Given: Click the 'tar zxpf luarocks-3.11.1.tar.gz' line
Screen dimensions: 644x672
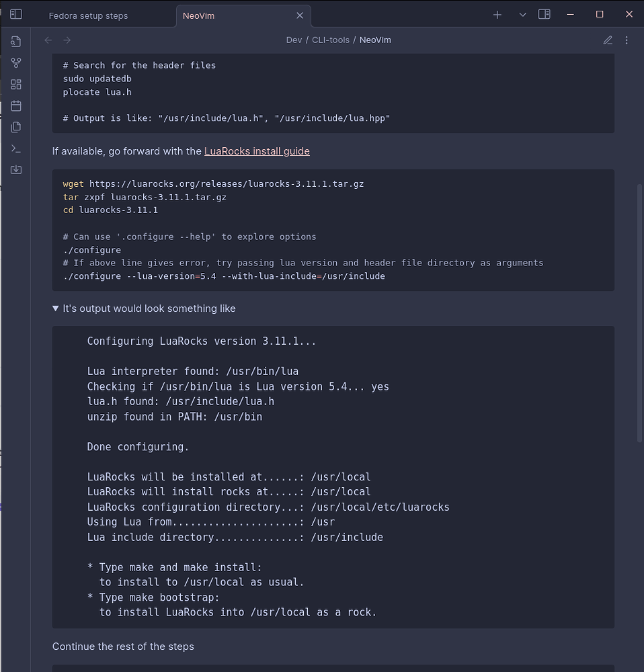Looking at the screenshot, I should [145, 197].
